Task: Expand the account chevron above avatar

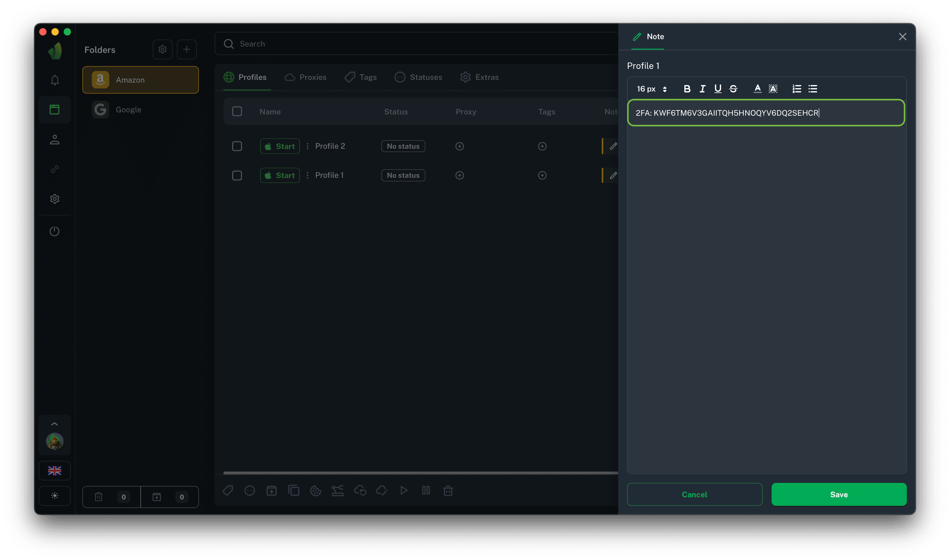Action: coord(55,424)
